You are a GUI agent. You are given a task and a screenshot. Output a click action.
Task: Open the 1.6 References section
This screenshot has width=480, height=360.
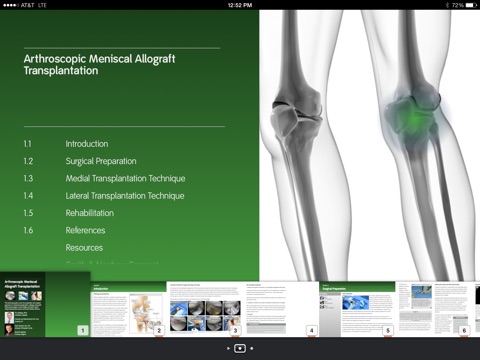tap(64, 230)
